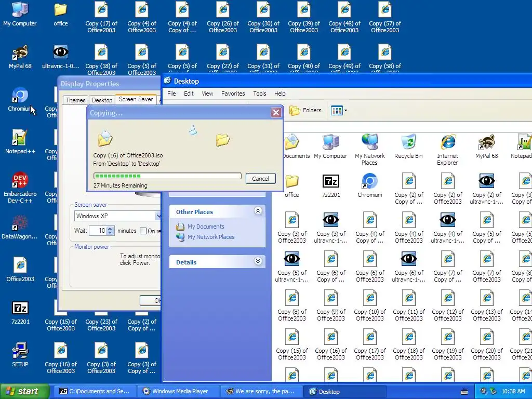Open the office folder on the desktop
The width and height of the screenshot is (532, 399).
[60, 14]
